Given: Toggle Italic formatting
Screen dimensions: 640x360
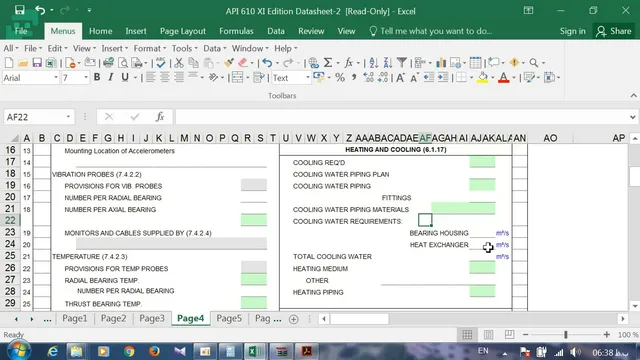Looking at the screenshot, I should (111, 77).
